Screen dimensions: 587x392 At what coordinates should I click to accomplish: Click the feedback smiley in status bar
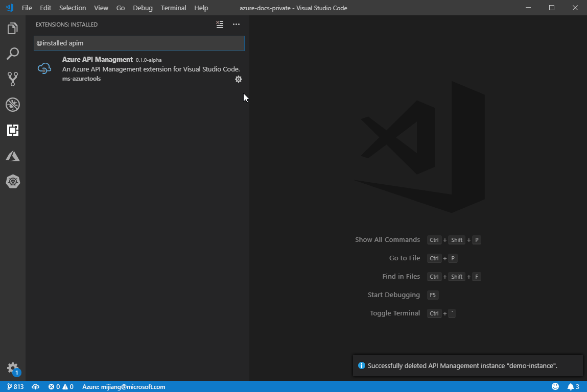555,387
